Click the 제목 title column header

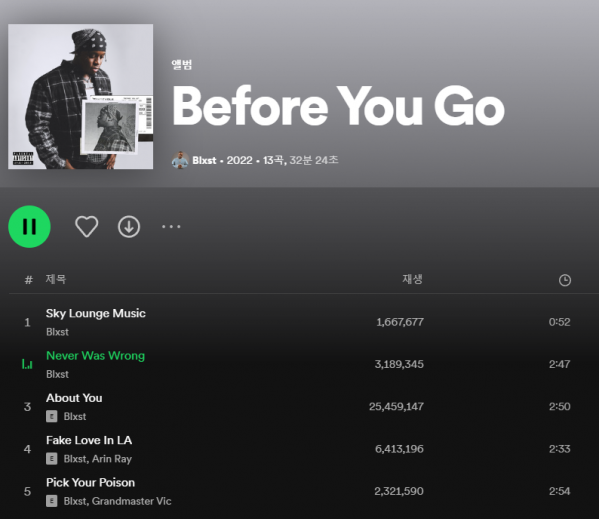(56, 279)
